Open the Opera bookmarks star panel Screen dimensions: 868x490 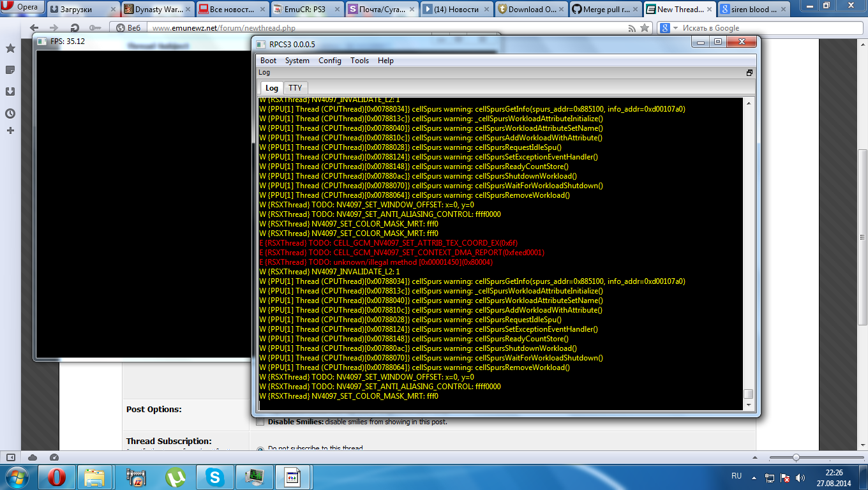(10, 48)
